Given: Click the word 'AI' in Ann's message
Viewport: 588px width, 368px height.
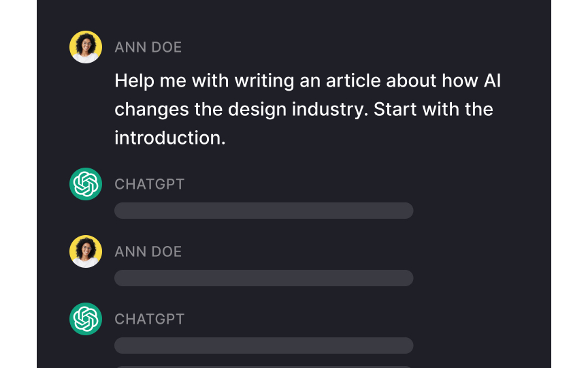Looking at the screenshot, I should pyautogui.click(x=492, y=80).
